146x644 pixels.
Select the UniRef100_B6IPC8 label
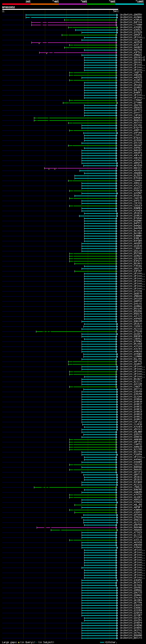pos(131,583)
